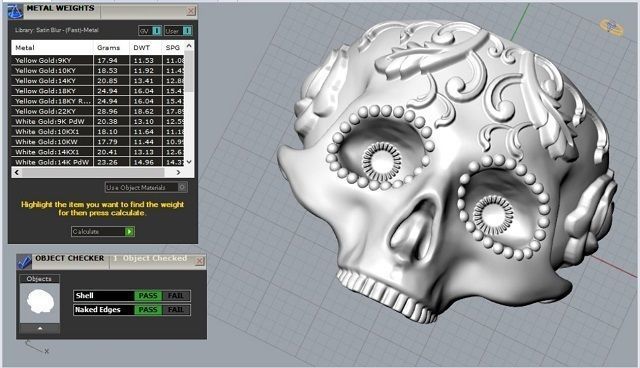
Task: Click the Object Checker checkmark icon
Action: 24,262
